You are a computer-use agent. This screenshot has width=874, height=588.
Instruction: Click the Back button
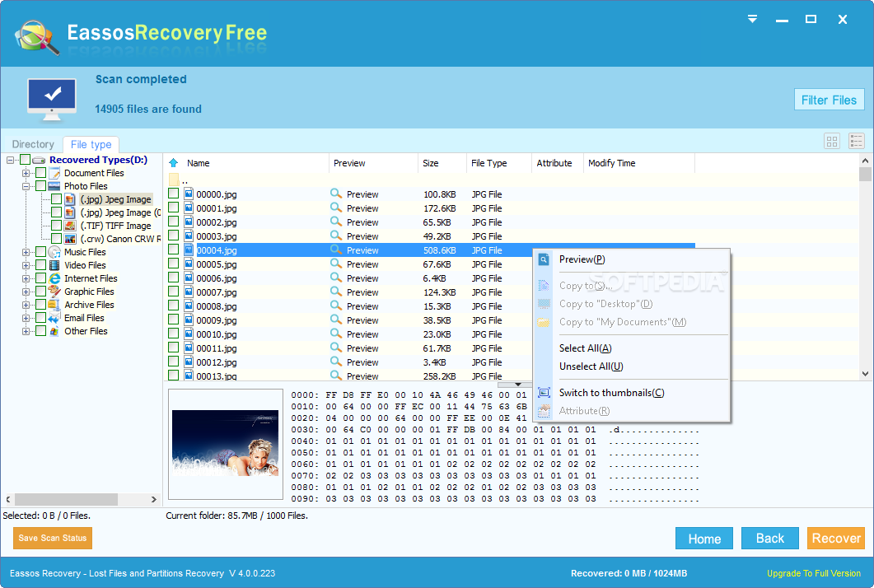pos(769,539)
